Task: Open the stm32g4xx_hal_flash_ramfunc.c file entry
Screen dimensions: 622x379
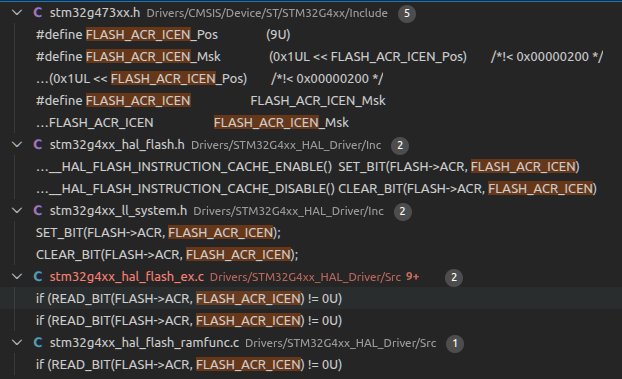Action: pos(144,342)
